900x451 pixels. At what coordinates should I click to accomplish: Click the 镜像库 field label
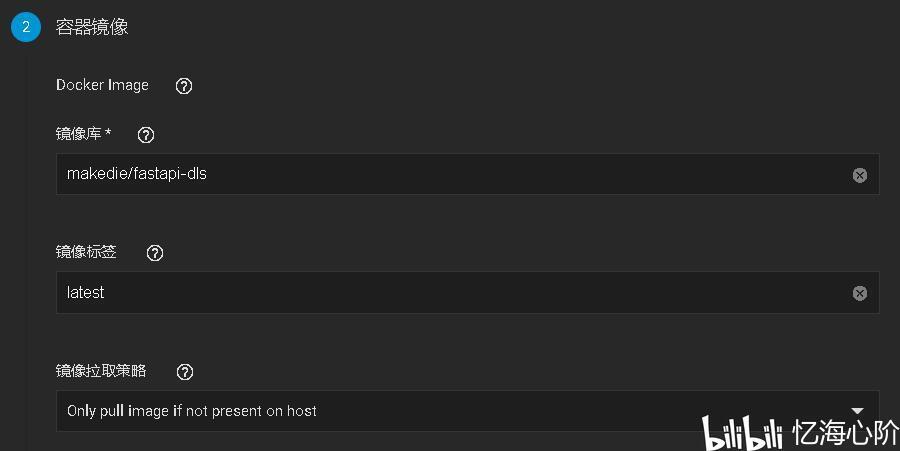[78, 134]
